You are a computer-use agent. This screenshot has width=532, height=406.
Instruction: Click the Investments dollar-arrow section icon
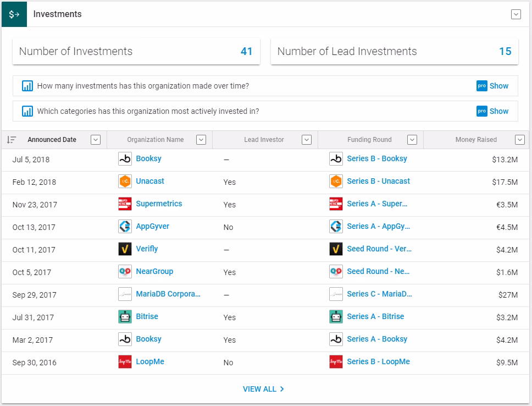[14, 14]
